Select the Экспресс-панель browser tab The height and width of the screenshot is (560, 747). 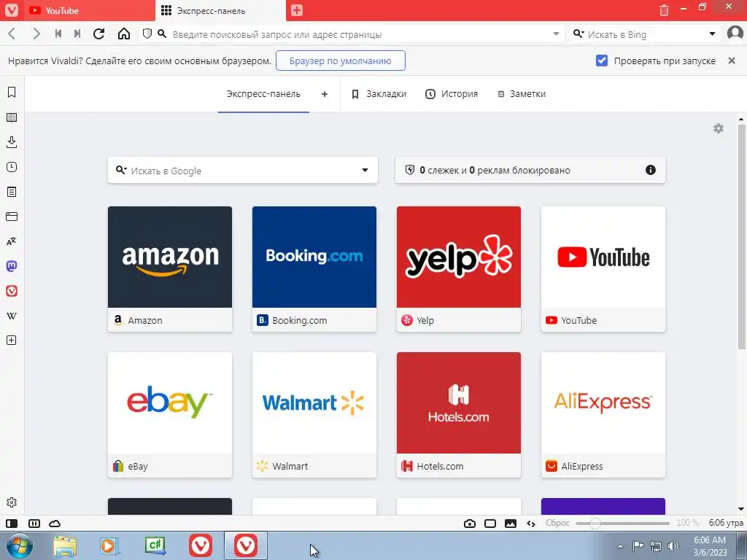click(220, 10)
